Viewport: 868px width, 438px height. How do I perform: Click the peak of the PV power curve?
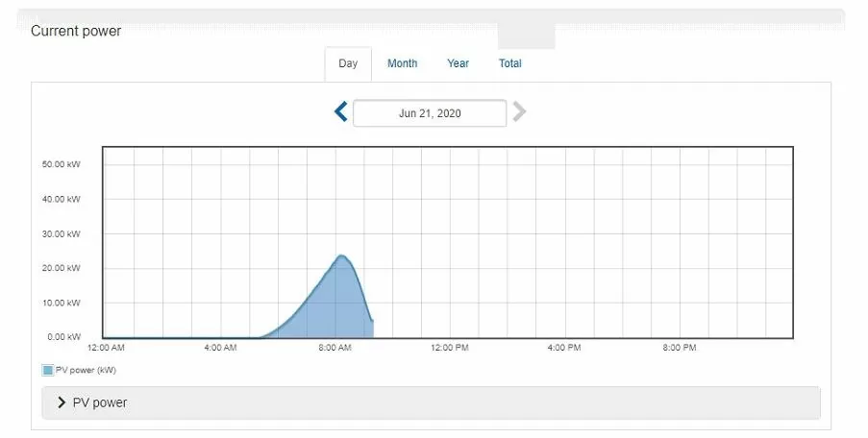[341, 255]
